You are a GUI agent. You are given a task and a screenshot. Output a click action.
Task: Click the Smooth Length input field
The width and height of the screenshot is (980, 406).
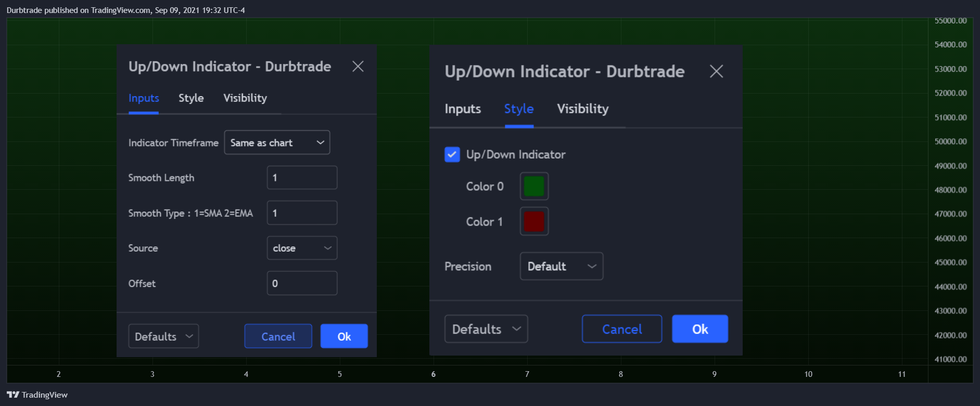pyautogui.click(x=302, y=178)
